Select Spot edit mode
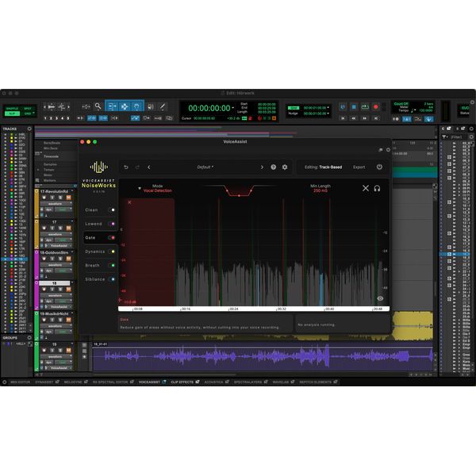 click(28, 109)
